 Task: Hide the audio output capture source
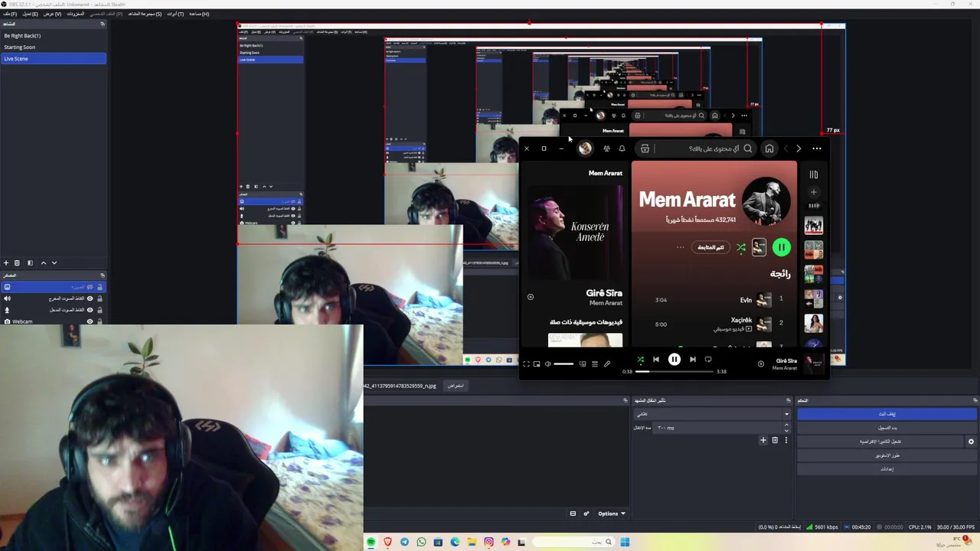[90, 298]
